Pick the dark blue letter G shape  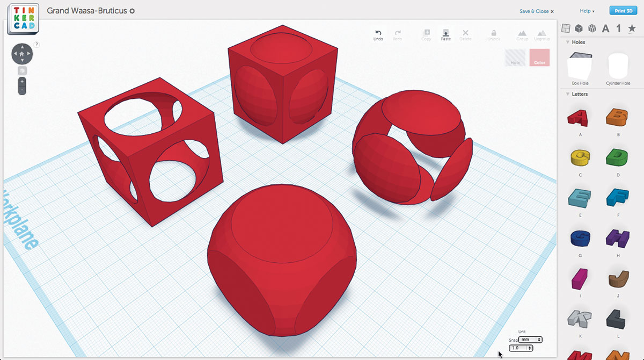pos(580,237)
